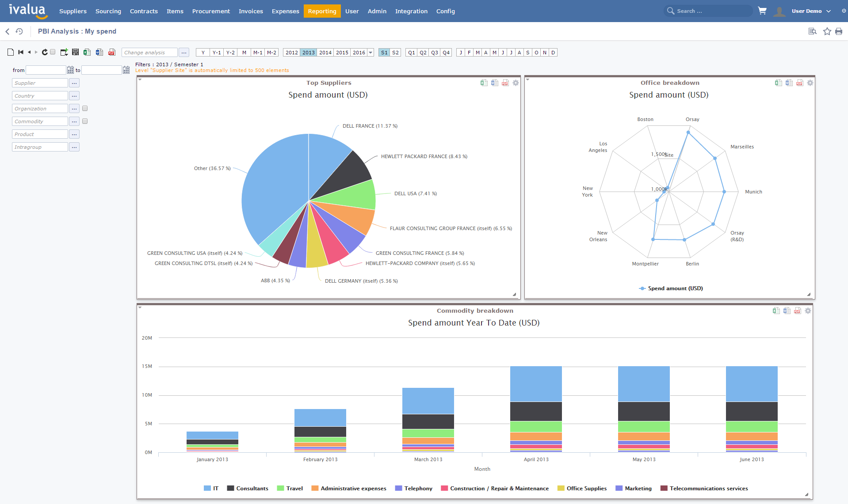Select the Y-1 period button
Screen dimensions: 848x504
(217, 53)
